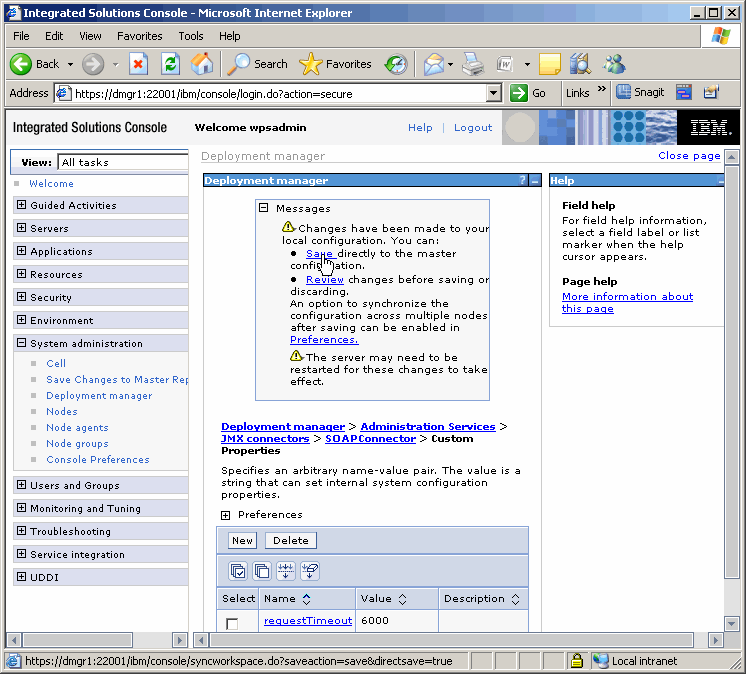Click the browser Stop icon
Image resolution: width=746 pixels, height=674 pixels.
pos(139,64)
